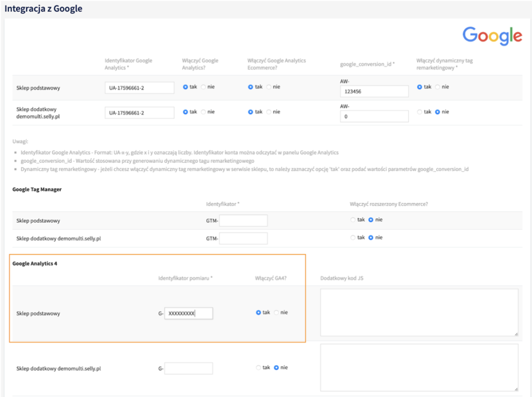Image resolution: width=532 pixels, height=397 pixels.
Task: Click the conversion ID field containing 0
Action: (374, 116)
